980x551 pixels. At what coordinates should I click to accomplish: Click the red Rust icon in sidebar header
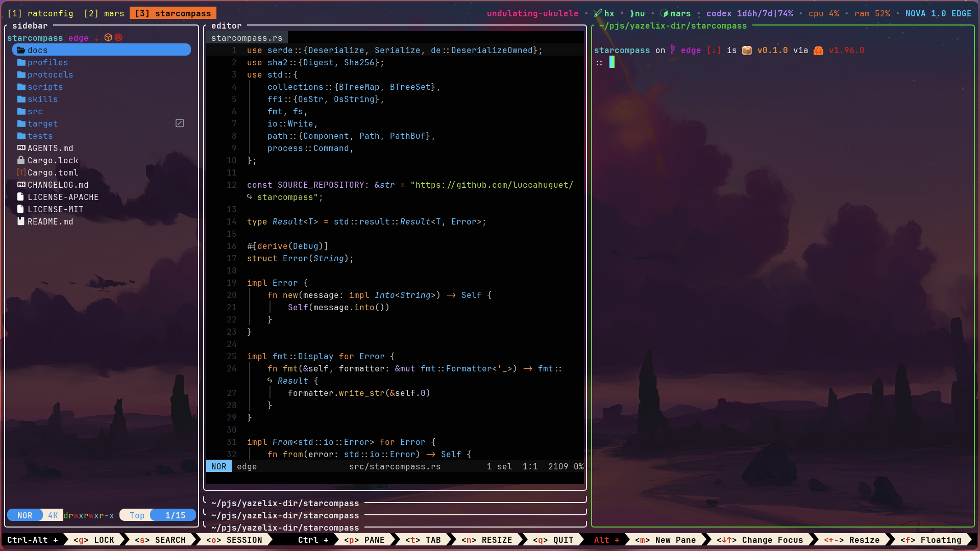118,38
